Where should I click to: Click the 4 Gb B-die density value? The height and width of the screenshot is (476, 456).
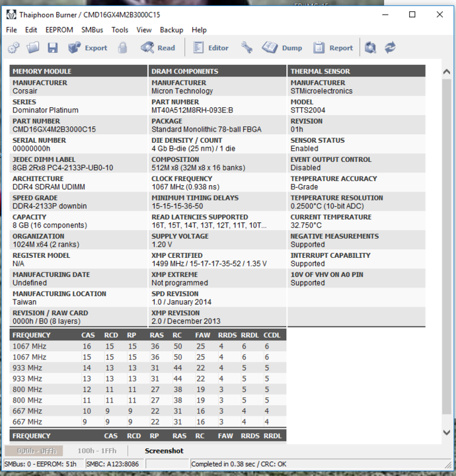[193, 149]
